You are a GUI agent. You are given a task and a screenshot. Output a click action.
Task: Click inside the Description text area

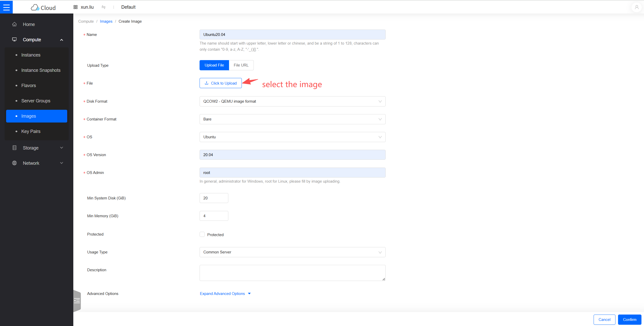[292, 273]
